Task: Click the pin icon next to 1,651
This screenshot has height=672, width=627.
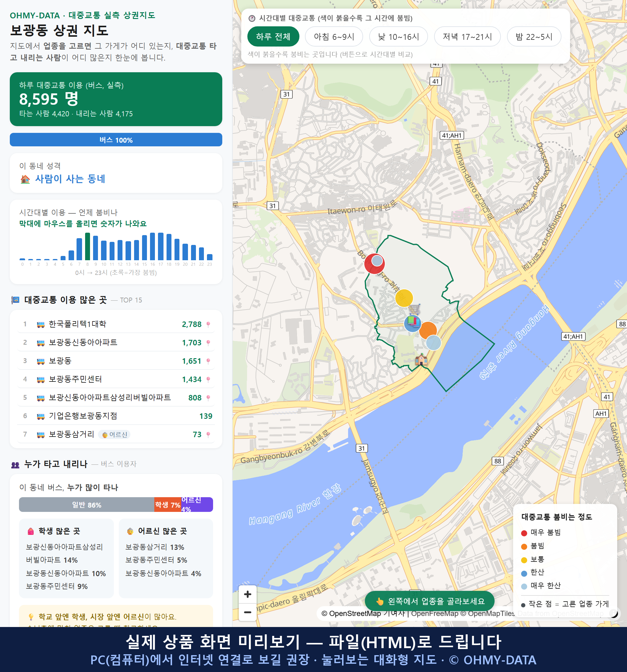Action: coord(208,361)
